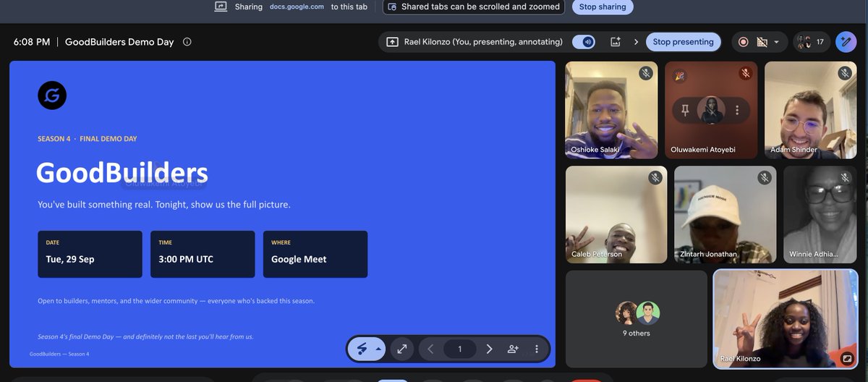Open meeting details info icon
Image resolution: width=868 pixels, height=382 pixels.
coord(187,42)
